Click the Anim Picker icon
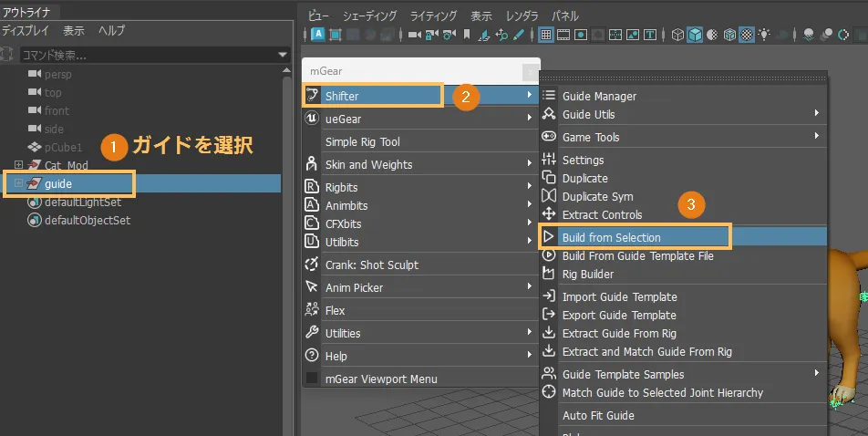868x436 pixels. [311, 287]
